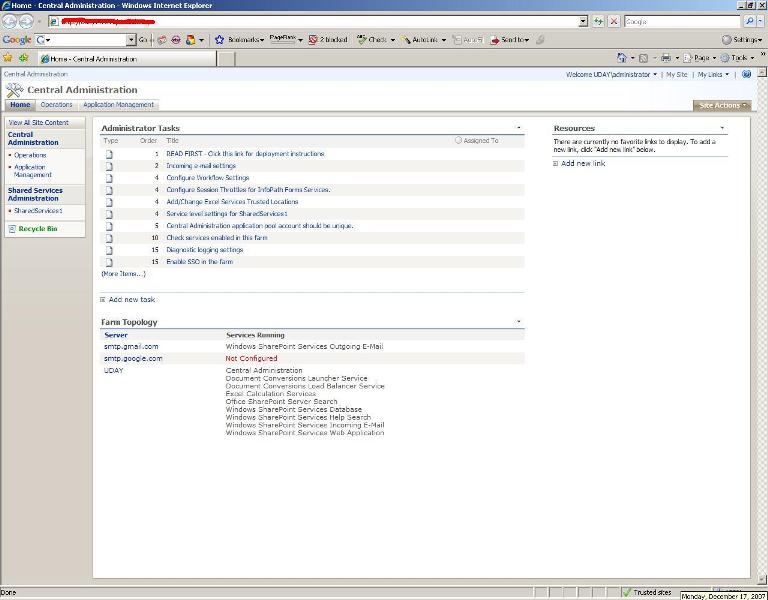Click the Google search box in IE
This screenshot has width=768, height=600.
[682, 22]
